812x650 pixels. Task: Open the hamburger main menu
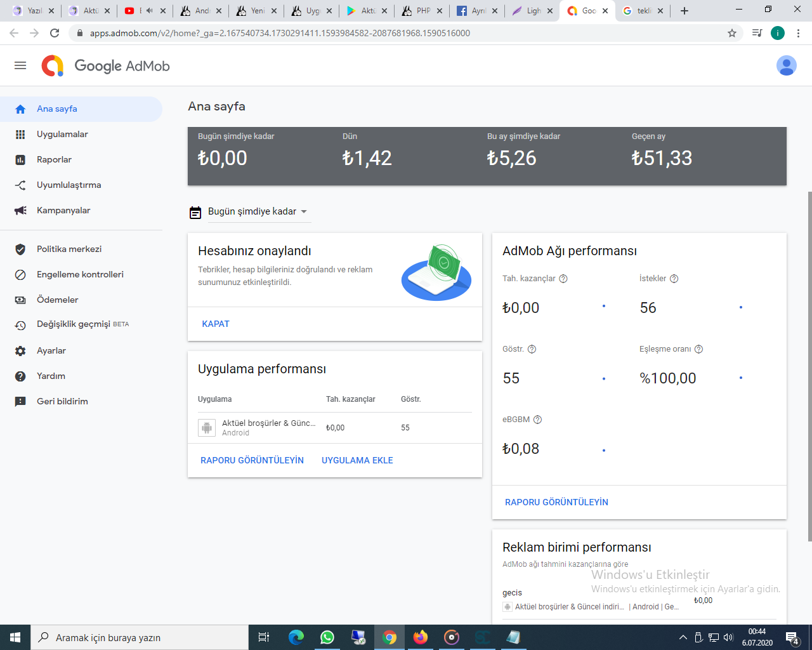coord(20,65)
